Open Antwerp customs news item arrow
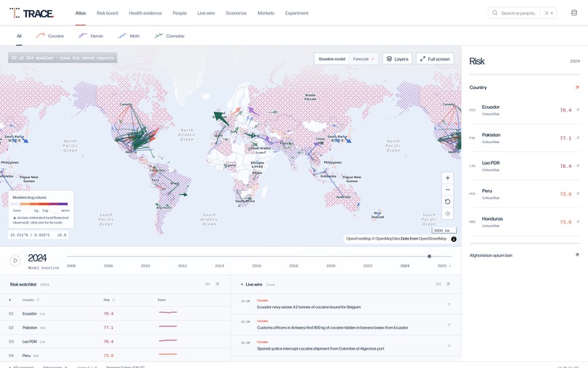This screenshot has height=368, width=588. (x=449, y=325)
